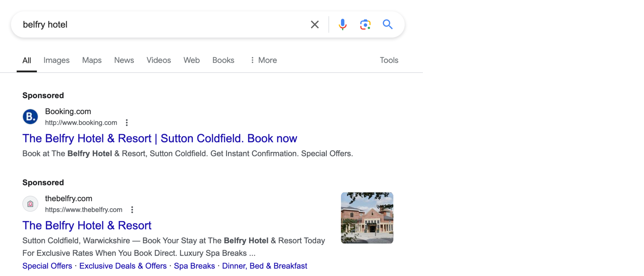Open the News results tab
Screen dimensions: 644x276
[x=124, y=60]
